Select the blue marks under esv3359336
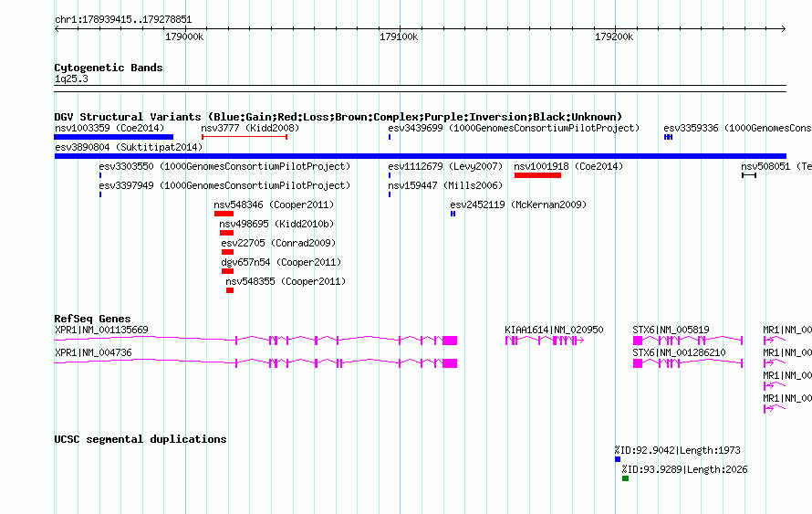The image size is (812, 514). click(668, 137)
